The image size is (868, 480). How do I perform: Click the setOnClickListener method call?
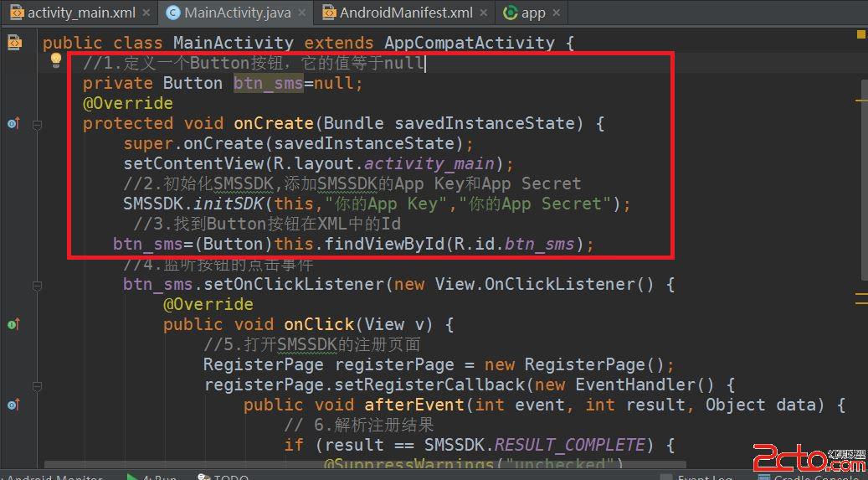coord(294,284)
